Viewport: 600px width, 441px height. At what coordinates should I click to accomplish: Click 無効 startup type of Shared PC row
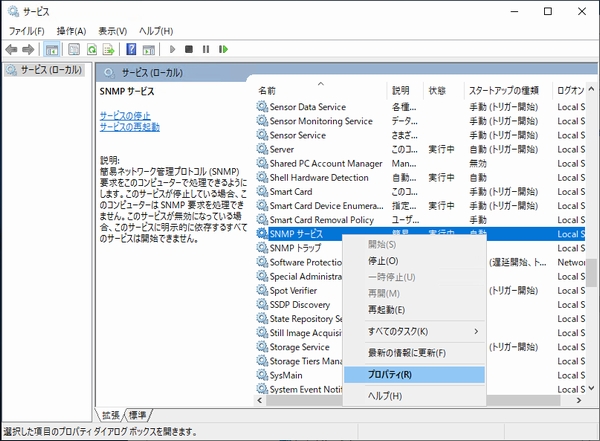(478, 163)
